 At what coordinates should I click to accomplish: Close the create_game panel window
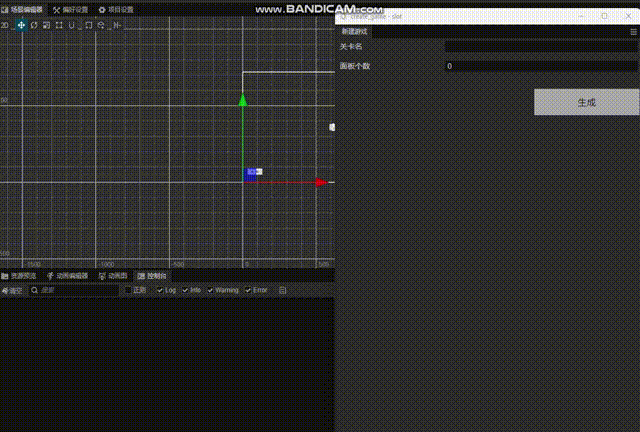(x=628, y=16)
